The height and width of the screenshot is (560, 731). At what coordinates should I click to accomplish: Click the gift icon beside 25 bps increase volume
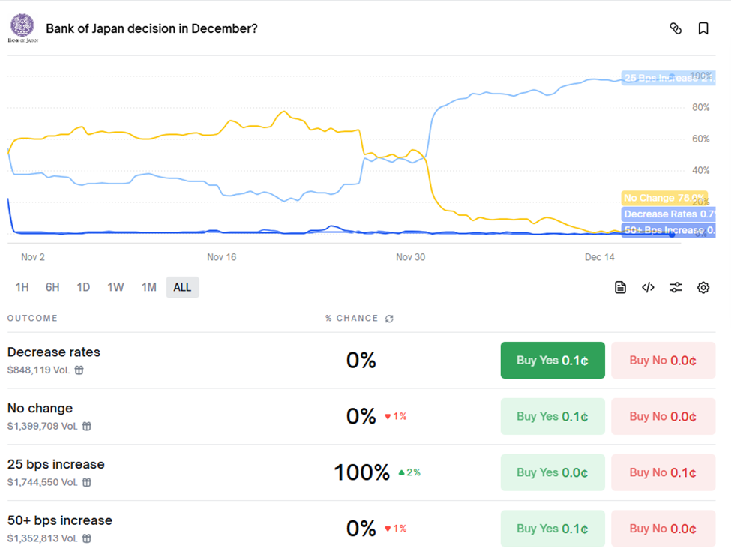click(88, 482)
